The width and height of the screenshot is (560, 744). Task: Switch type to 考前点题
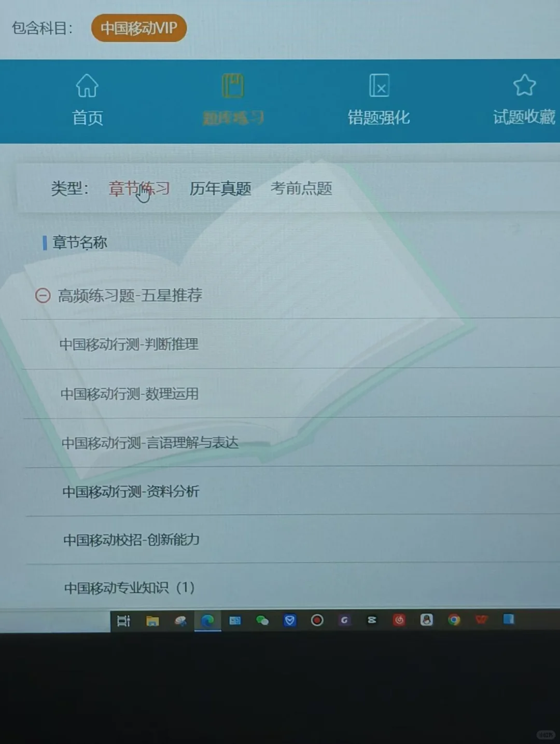[301, 188]
